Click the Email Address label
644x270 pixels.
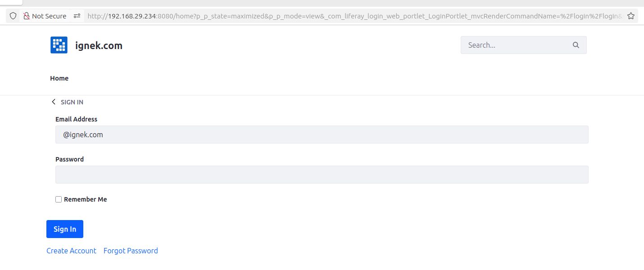click(76, 119)
